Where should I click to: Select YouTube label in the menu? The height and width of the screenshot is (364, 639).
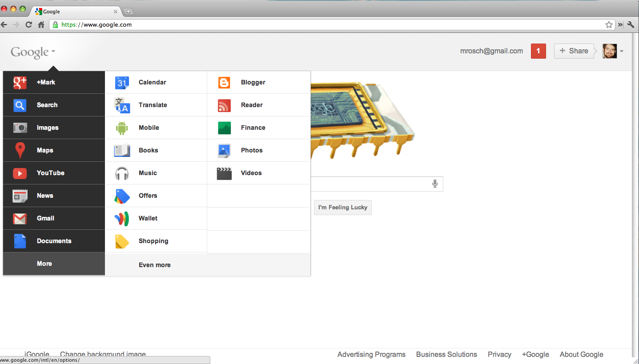(50, 173)
